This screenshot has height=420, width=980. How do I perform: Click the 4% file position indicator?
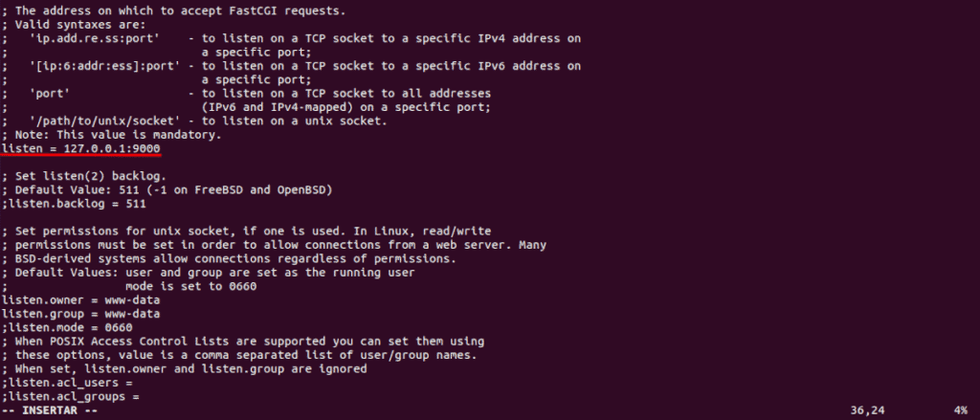tap(960, 410)
